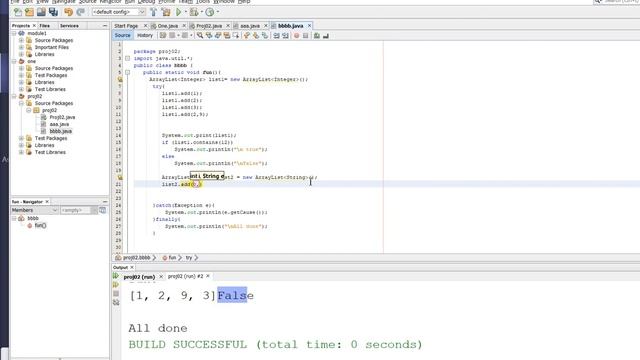
Task: Select aaa.java in the project tree
Action: point(59,124)
